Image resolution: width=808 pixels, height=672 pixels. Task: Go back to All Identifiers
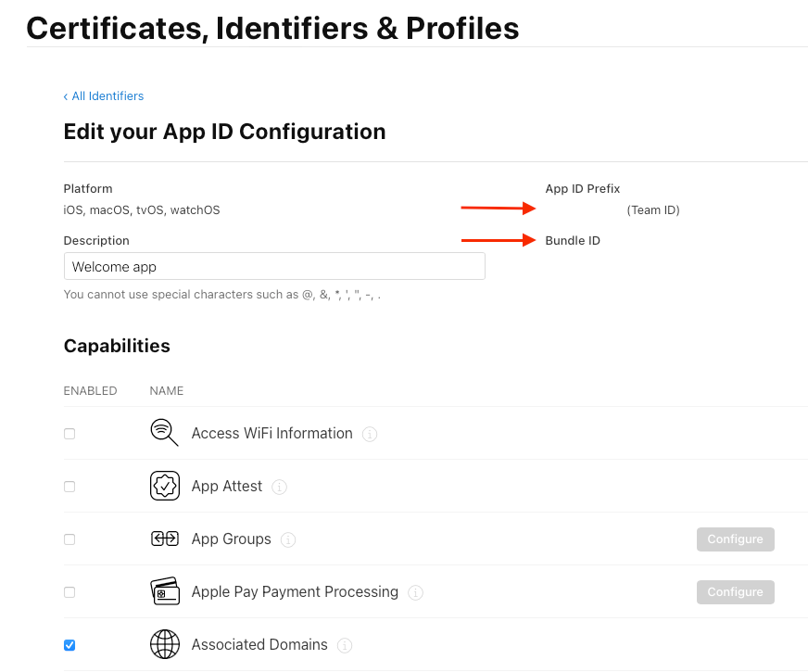(104, 96)
